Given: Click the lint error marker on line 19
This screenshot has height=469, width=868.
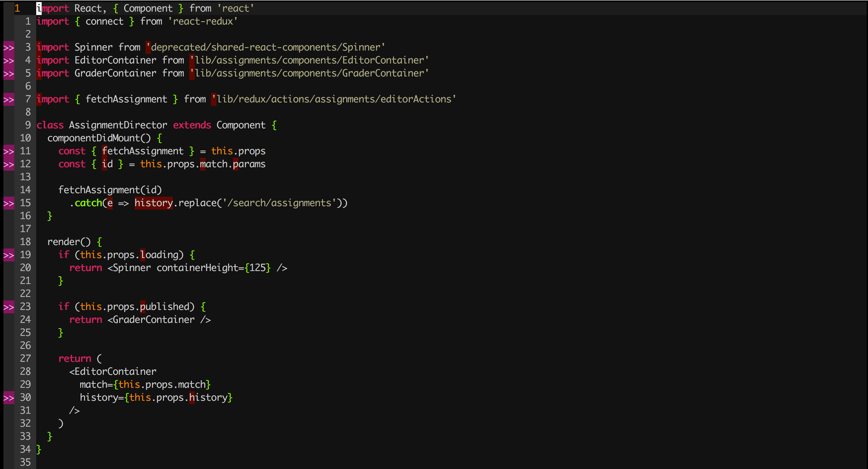Looking at the screenshot, I should click(9, 255).
